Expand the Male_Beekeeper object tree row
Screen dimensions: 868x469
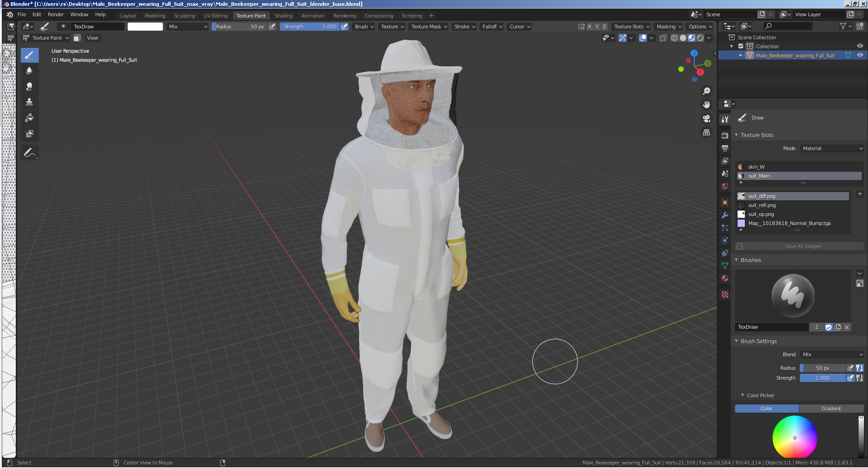pyautogui.click(x=740, y=55)
